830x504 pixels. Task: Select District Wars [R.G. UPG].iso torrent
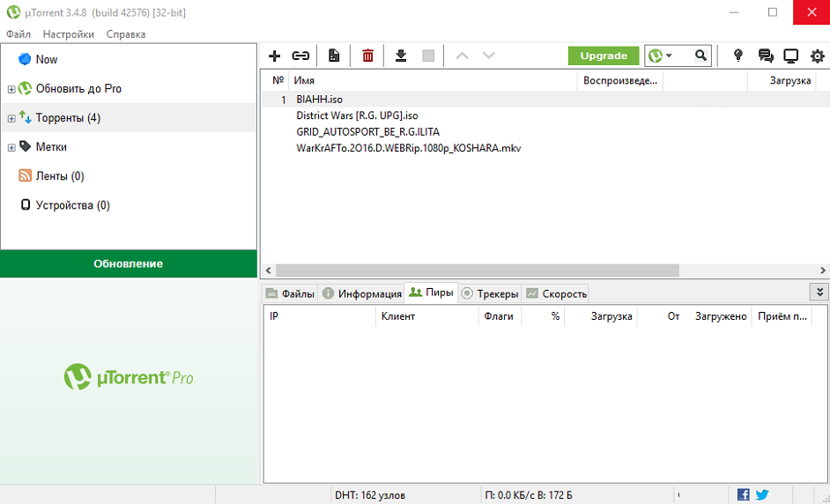(x=358, y=115)
